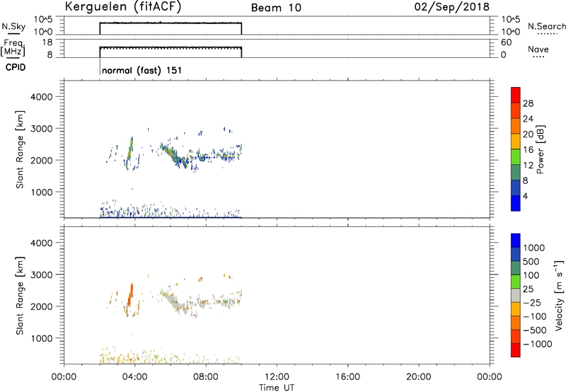Click the noise trace in the N.Sky panel
This screenshot has width=566, height=392.
pos(171,23)
